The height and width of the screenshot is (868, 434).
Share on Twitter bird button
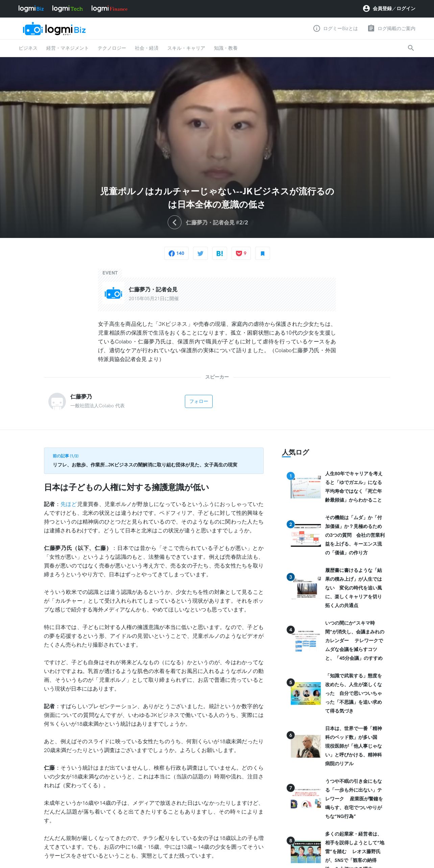200,253
